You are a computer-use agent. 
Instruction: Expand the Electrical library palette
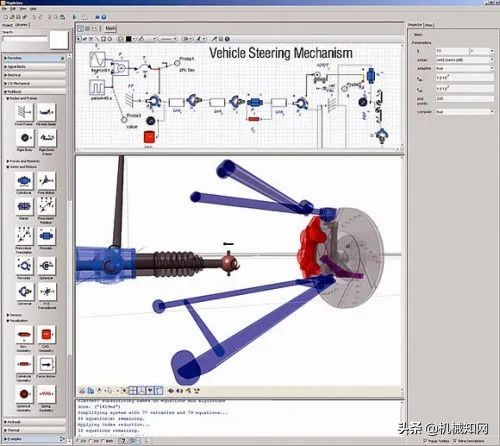(34, 75)
